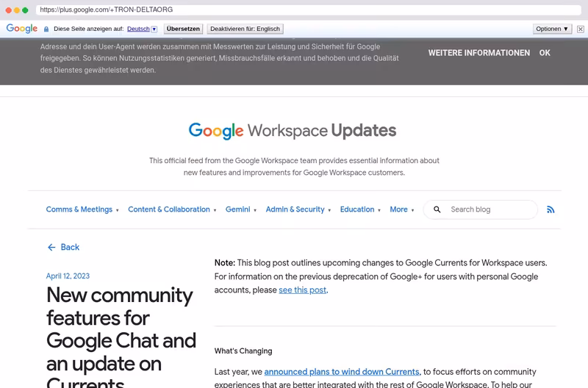The height and width of the screenshot is (388, 588).
Task: Expand the More arrow
Action: 412,210
